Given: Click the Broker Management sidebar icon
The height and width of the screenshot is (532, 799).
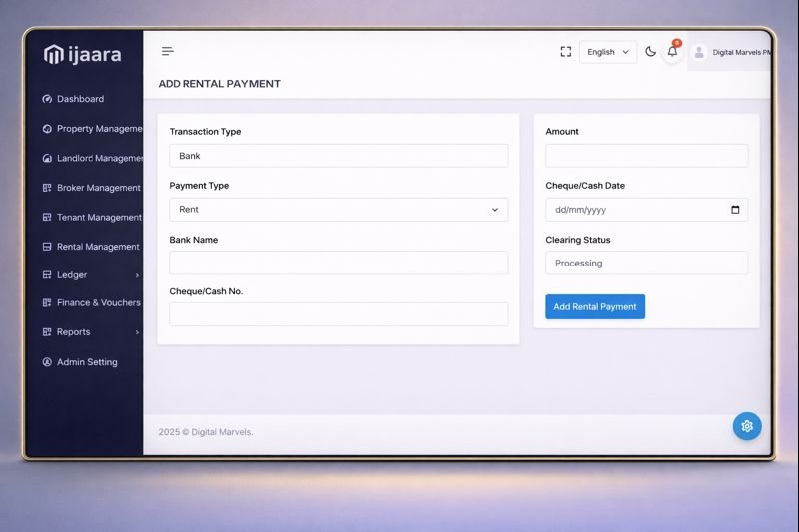Looking at the screenshot, I should pos(47,188).
